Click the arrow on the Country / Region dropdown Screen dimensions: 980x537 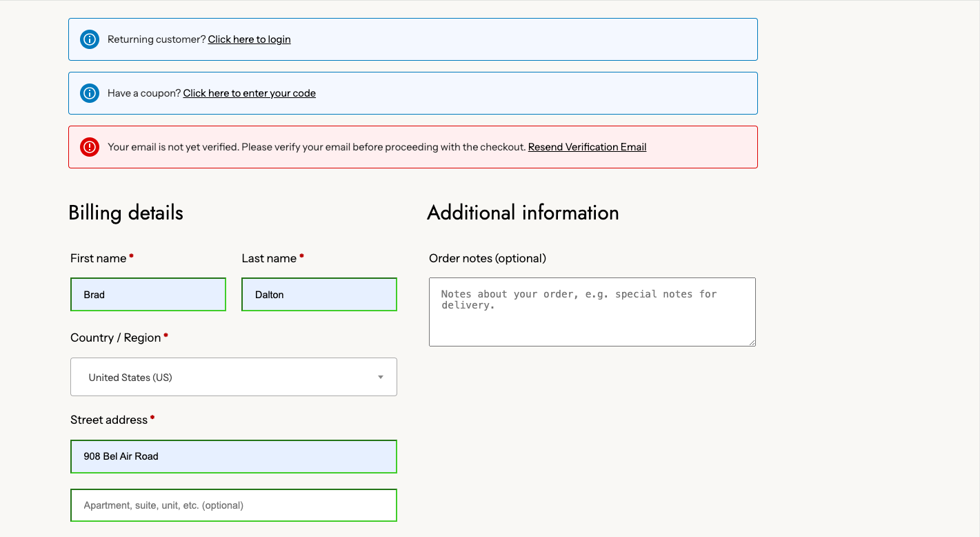(x=381, y=377)
